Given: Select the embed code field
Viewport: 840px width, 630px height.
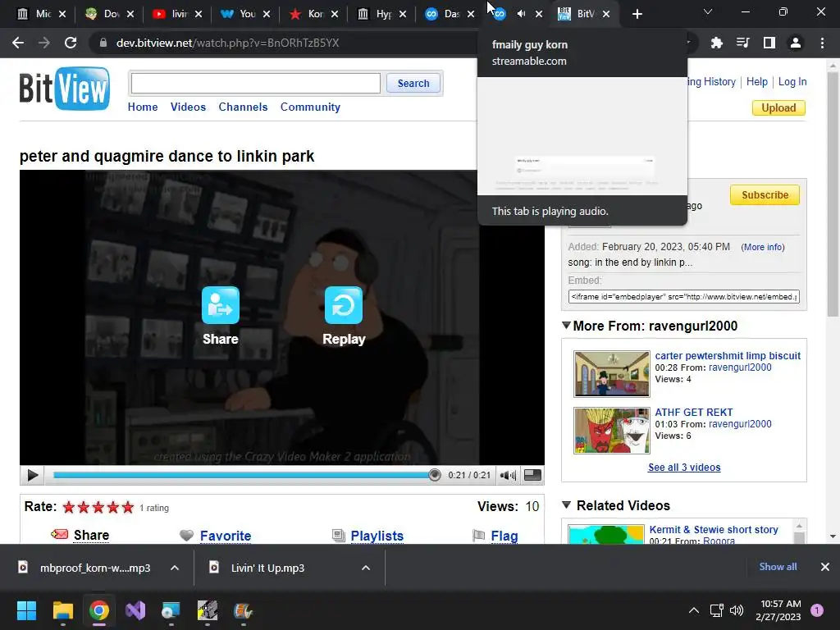Looking at the screenshot, I should (x=683, y=296).
